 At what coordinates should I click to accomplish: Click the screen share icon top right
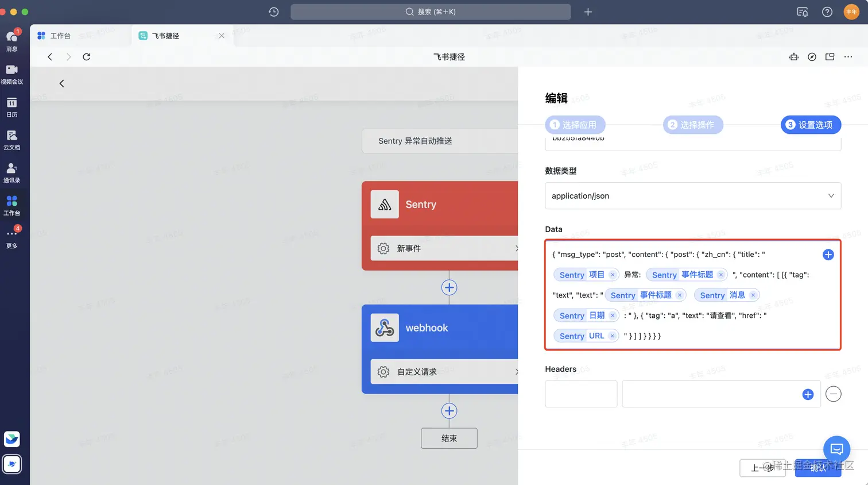803,11
